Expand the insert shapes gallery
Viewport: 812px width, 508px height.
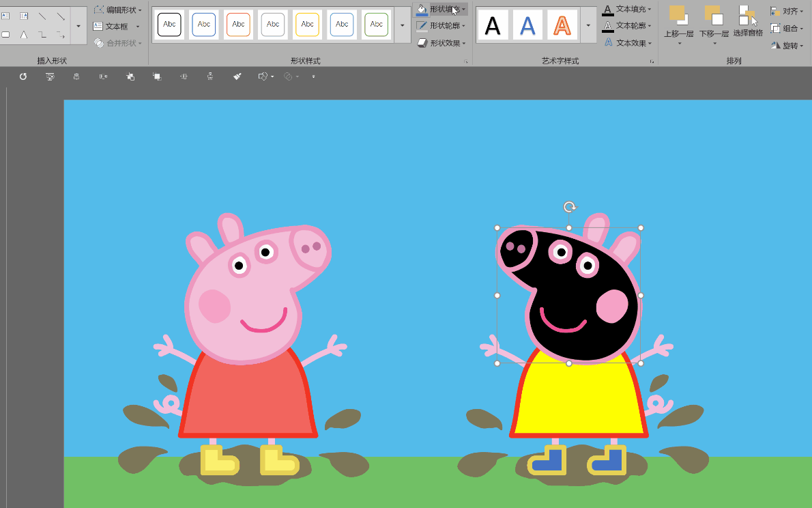(78, 25)
